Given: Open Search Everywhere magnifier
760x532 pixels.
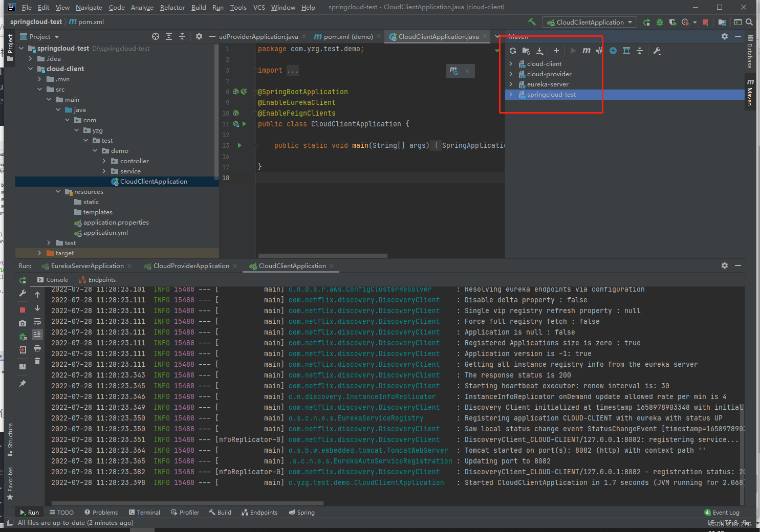Looking at the screenshot, I should pos(749,22).
